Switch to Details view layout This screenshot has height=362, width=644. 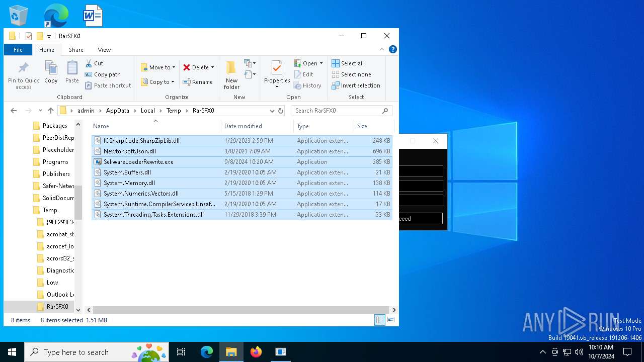click(380, 320)
